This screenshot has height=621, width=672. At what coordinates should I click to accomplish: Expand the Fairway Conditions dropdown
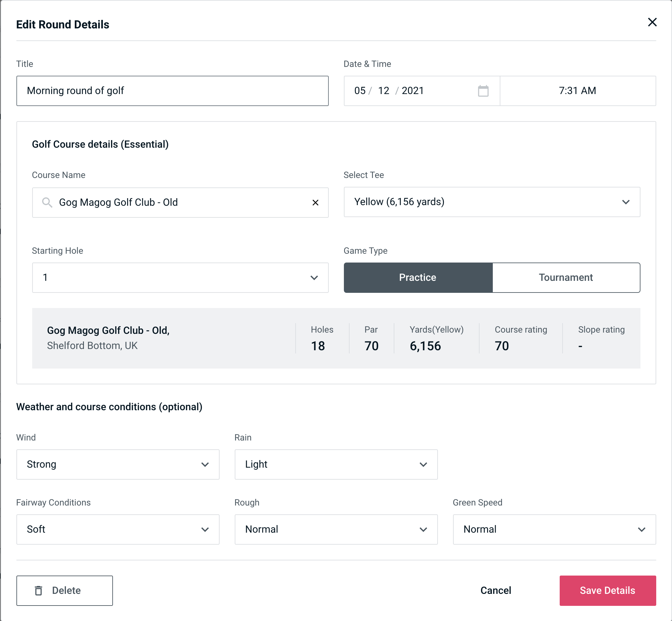(118, 530)
